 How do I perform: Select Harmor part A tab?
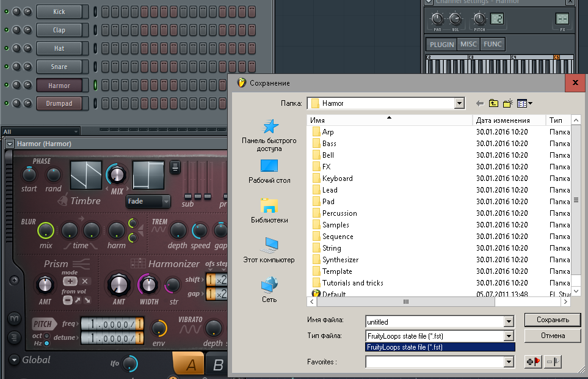tap(189, 363)
